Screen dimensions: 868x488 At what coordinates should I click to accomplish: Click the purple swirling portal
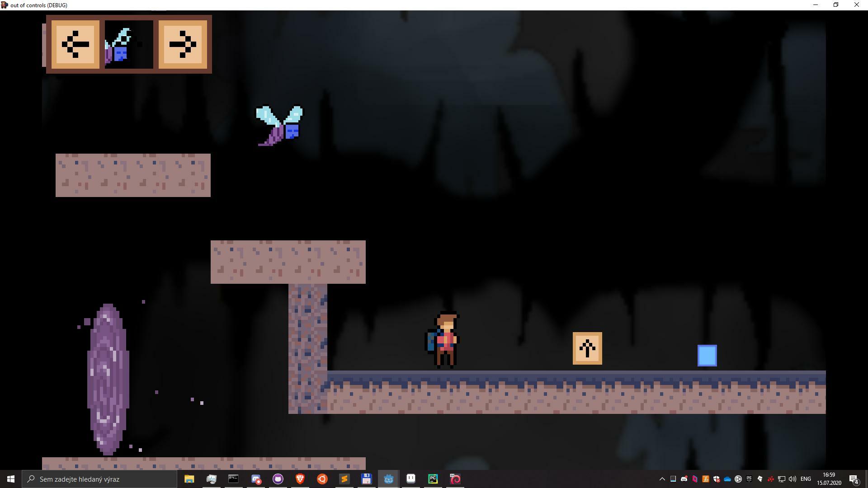[x=108, y=379]
